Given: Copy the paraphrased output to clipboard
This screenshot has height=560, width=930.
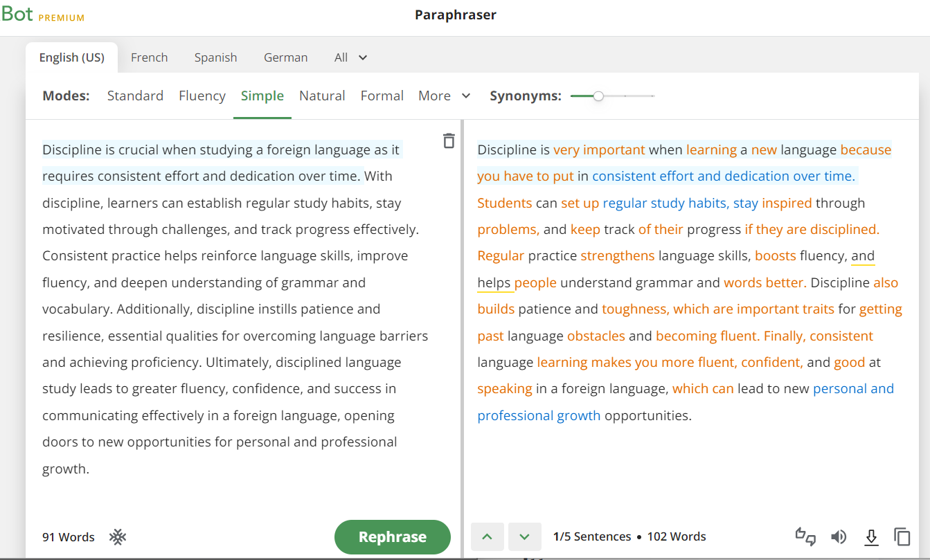Looking at the screenshot, I should point(902,536).
